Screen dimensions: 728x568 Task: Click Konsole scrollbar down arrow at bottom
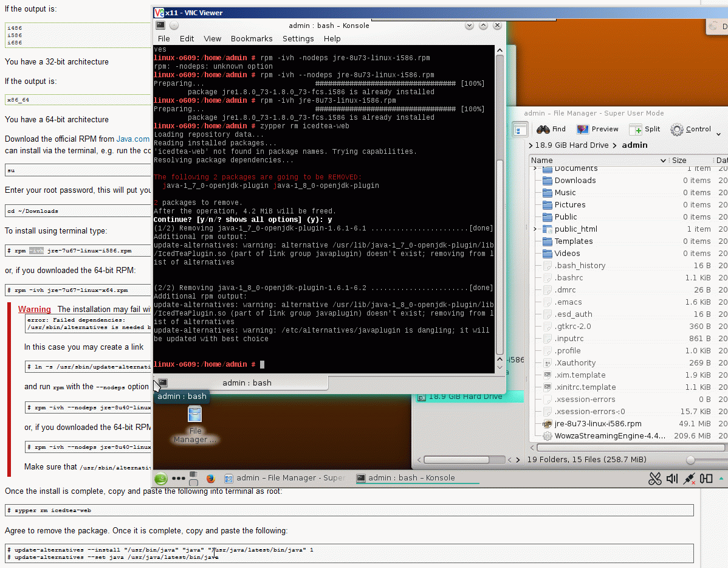(500, 368)
